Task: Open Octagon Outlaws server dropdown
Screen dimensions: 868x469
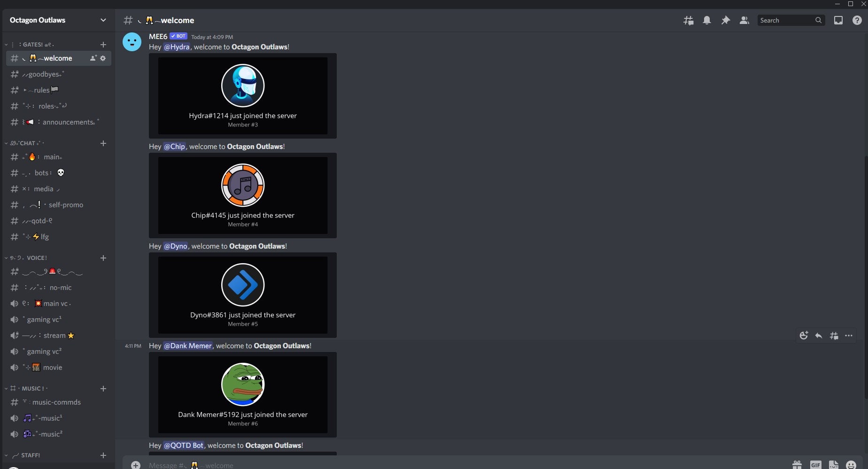Action: point(56,20)
